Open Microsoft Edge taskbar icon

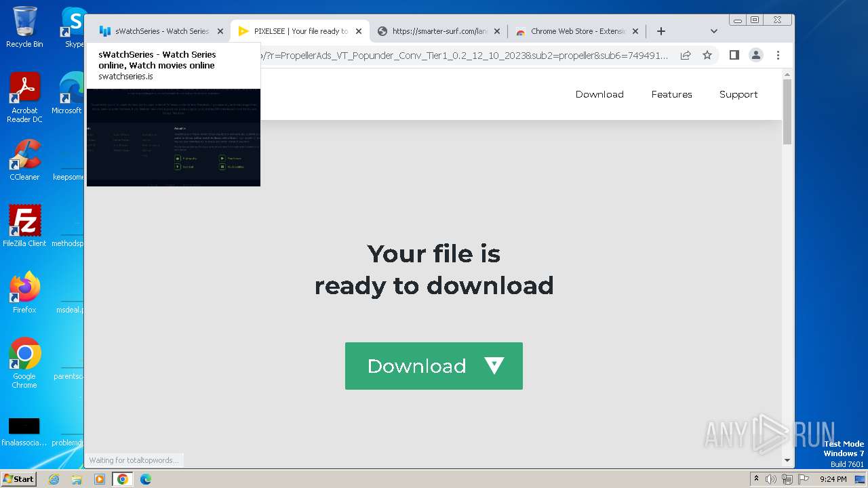coord(146,479)
